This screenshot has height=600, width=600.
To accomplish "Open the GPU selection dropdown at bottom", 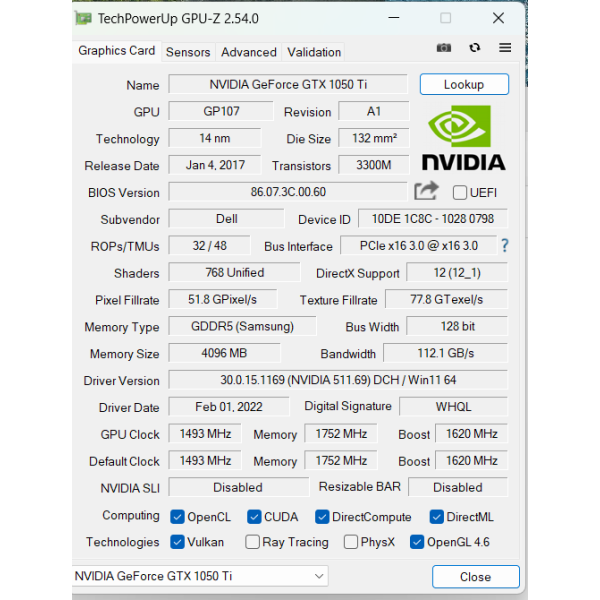I will pos(200,576).
